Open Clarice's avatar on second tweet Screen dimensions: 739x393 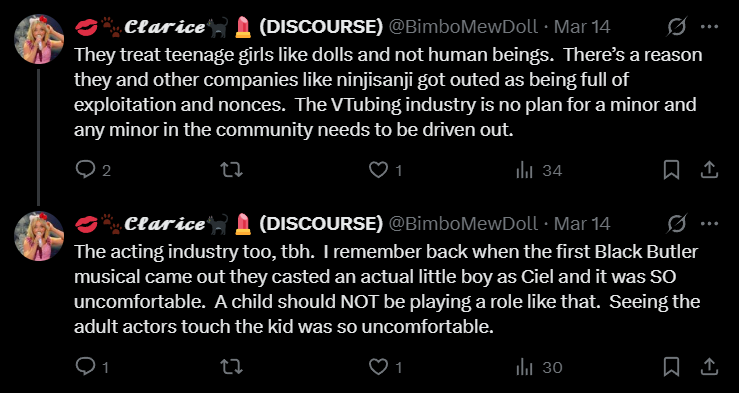point(39,236)
